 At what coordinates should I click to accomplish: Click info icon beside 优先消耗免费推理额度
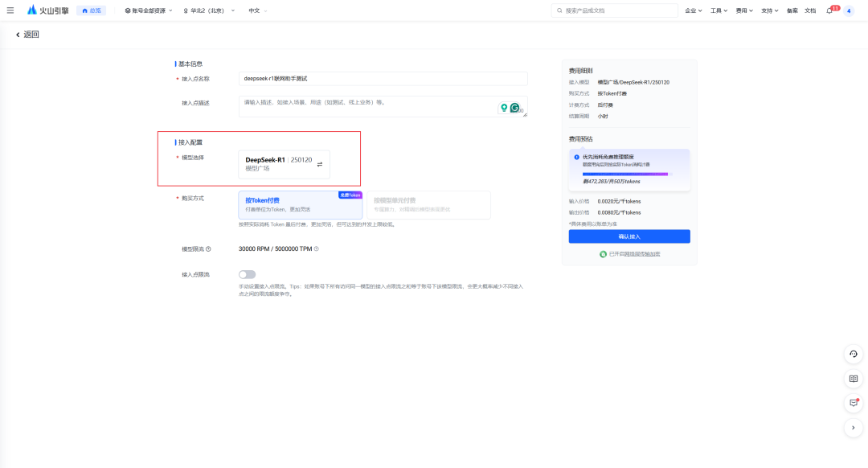(576, 157)
